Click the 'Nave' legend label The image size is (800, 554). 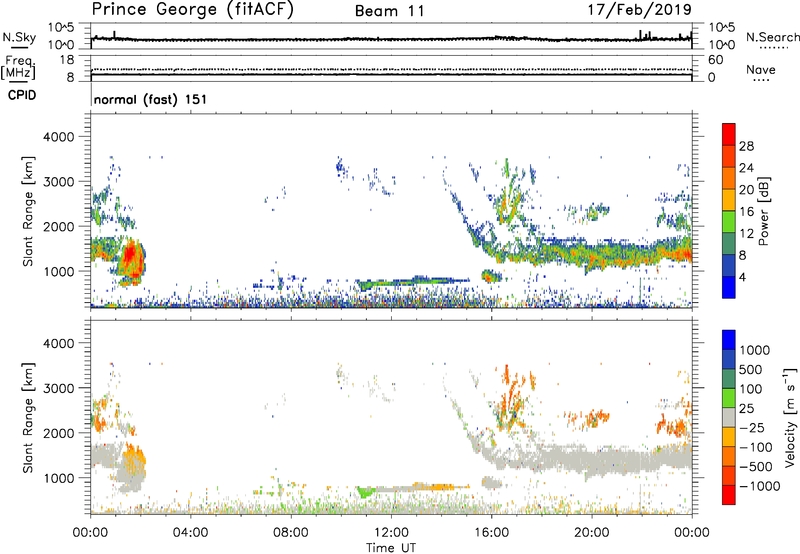coord(761,69)
